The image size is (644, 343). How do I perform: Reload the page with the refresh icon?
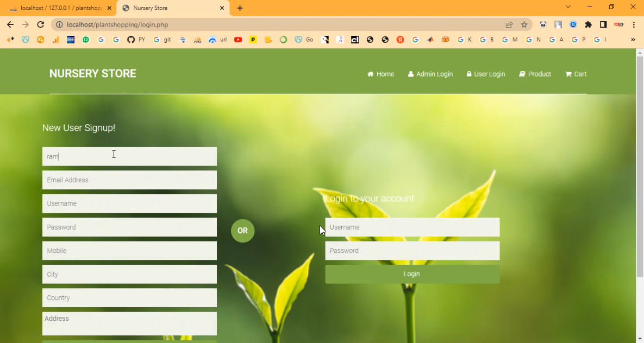click(40, 24)
